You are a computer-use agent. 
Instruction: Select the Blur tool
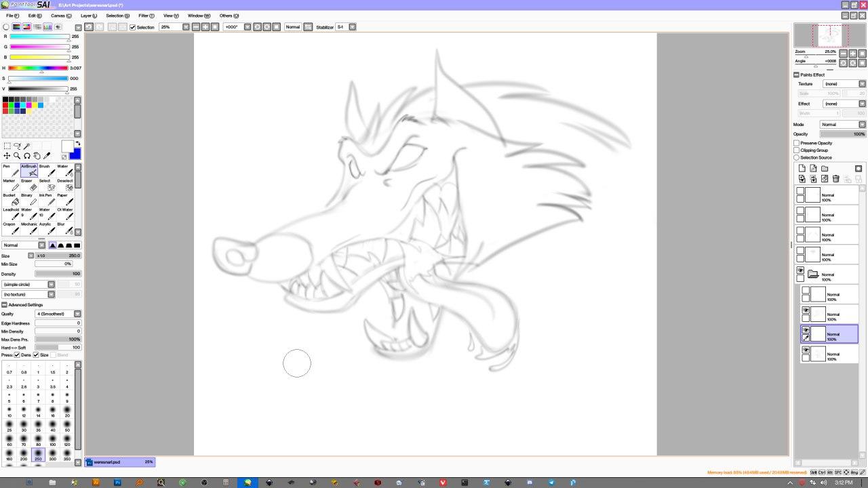(x=64, y=228)
